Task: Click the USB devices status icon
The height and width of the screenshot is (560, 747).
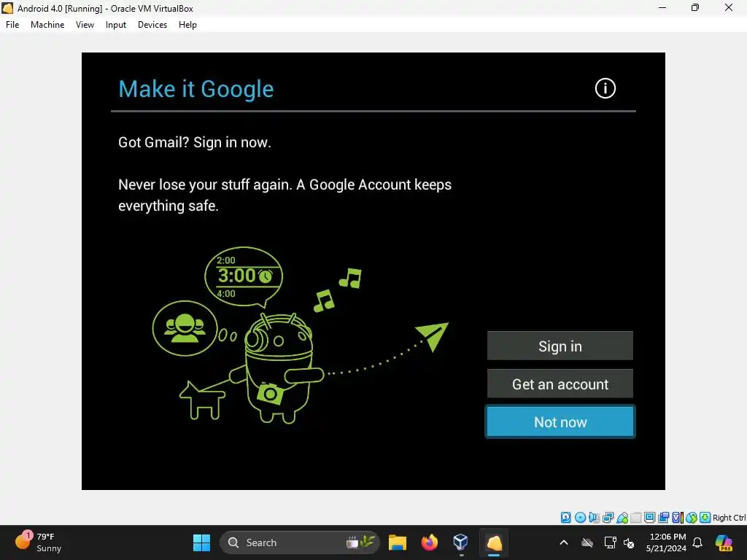Action: 622,518
